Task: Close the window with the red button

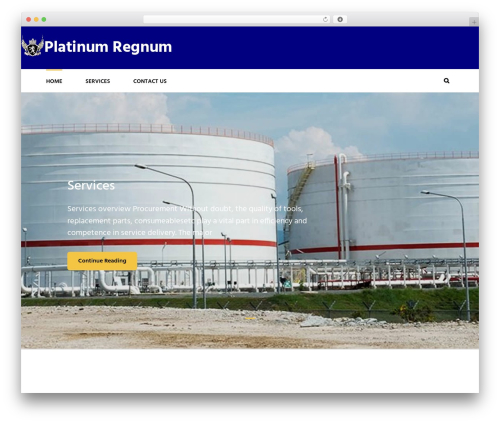Action: pyautogui.click(x=29, y=20)
